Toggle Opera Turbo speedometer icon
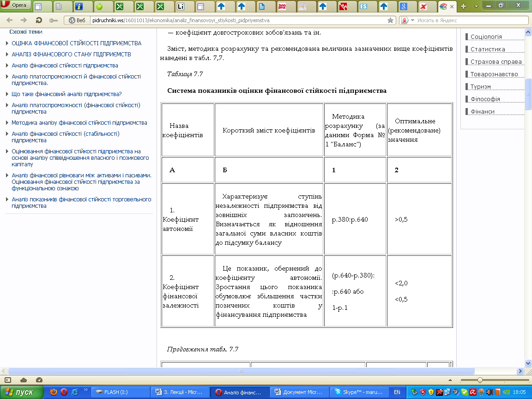 click(39, 380)
